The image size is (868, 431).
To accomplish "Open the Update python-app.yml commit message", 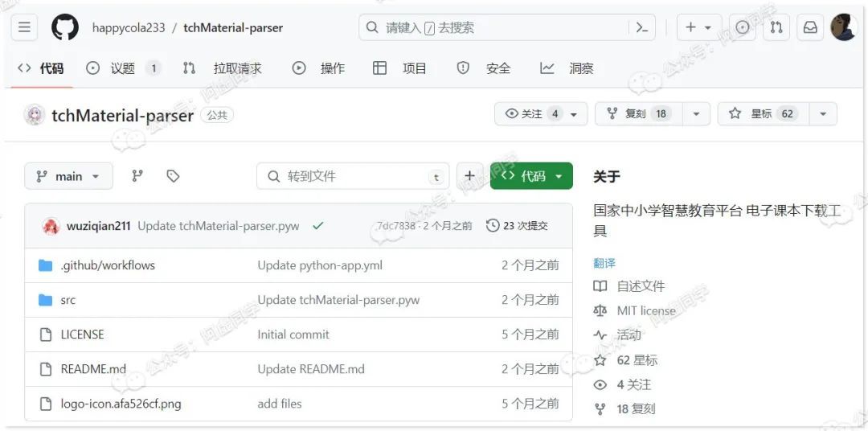I will point(320,265).
